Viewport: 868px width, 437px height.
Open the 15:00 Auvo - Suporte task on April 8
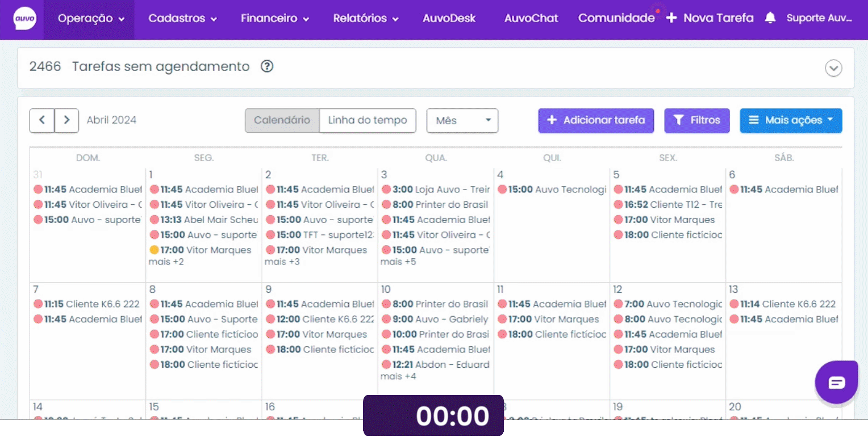[x=204, y=319]
